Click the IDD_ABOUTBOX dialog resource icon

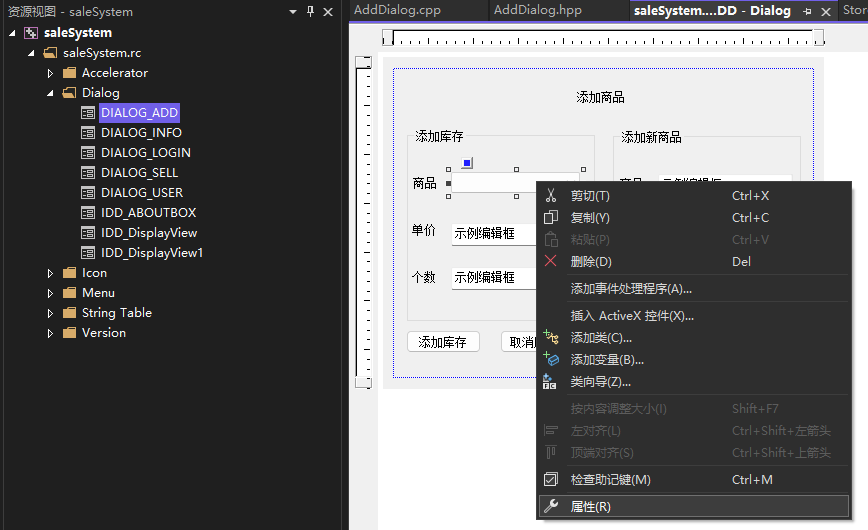pyautogui.click(x=88, y=213)
